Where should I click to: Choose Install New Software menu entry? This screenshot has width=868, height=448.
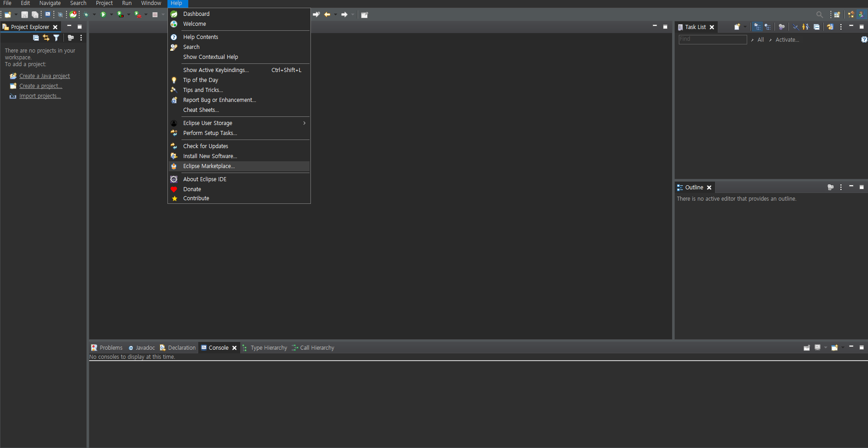click(239, 156)
